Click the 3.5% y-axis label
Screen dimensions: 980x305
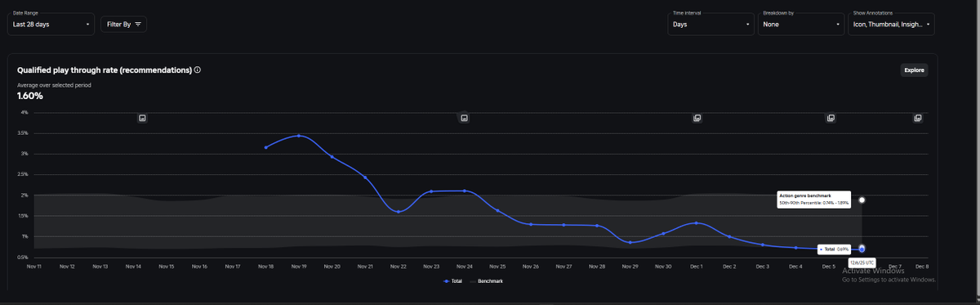(x=22, y=133)
